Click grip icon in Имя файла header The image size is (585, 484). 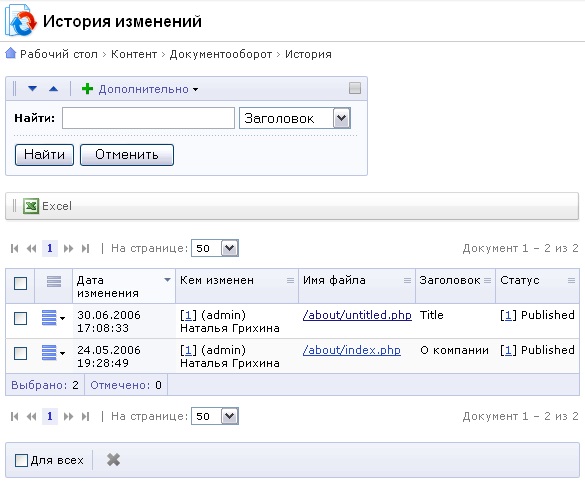(x=407, y=280)
